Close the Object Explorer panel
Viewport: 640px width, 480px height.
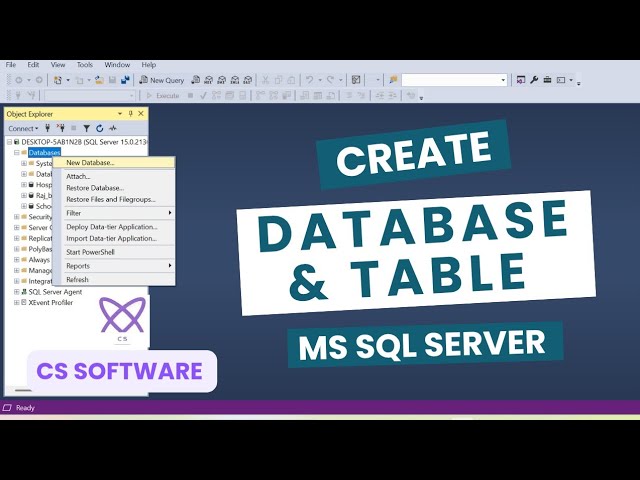click(141, 114)
